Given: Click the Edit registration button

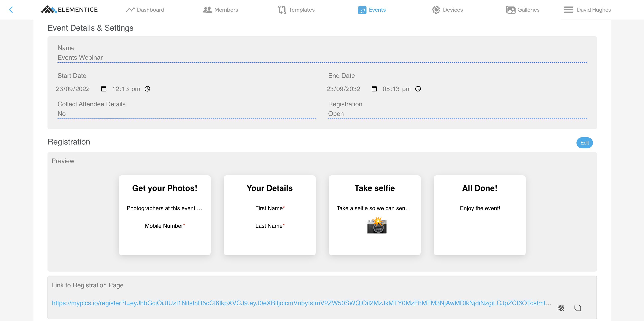Looking at the screenshot, I should tap(584, 143).
